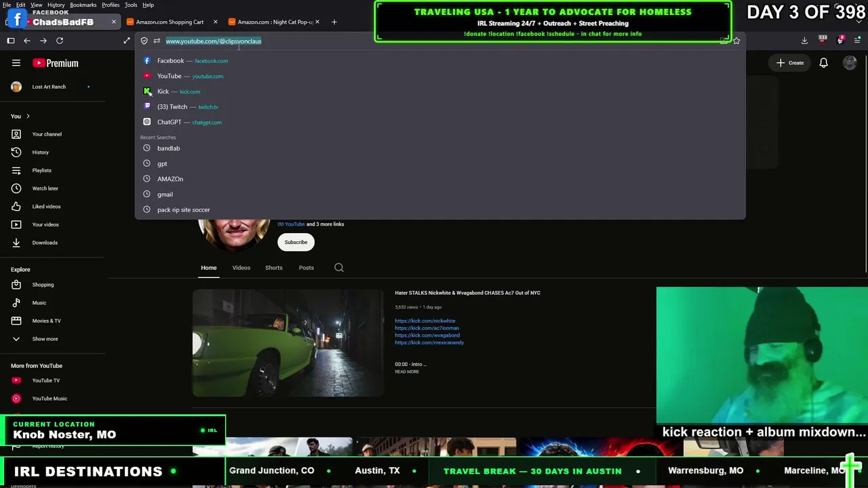868x488 pixels.
Task: Select the channel Home tab
Action: coord(209,268)
